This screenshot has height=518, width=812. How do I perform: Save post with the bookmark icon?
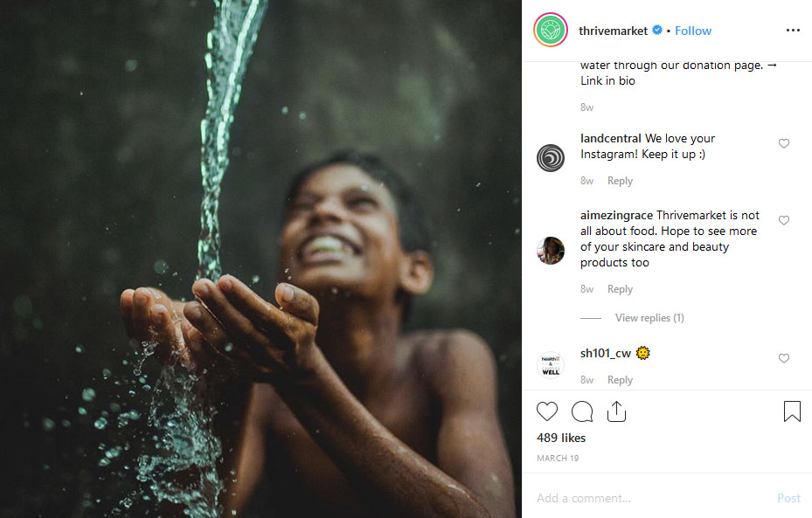792,411
